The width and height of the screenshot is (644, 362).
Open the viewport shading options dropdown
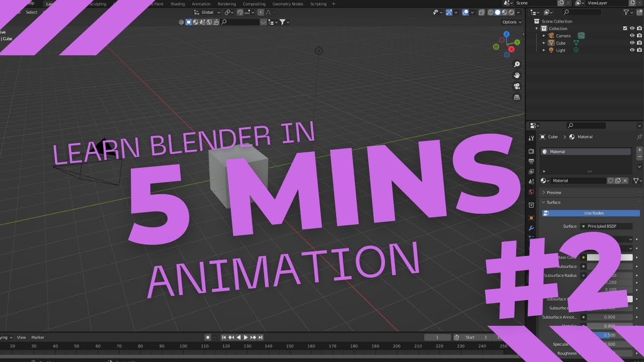(519, 12)
